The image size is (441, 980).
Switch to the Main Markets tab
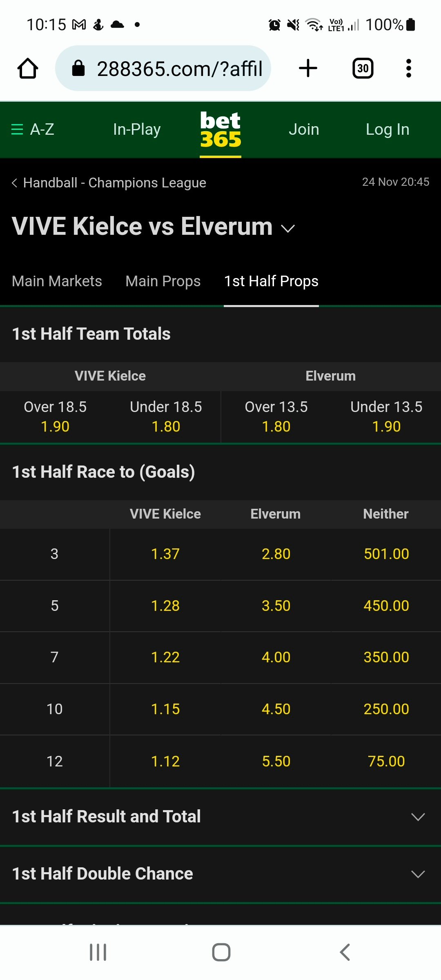(x=57, y=281)
